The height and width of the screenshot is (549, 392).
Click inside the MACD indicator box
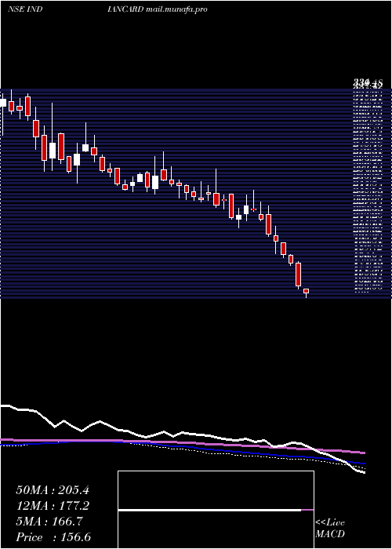point(216,510)
